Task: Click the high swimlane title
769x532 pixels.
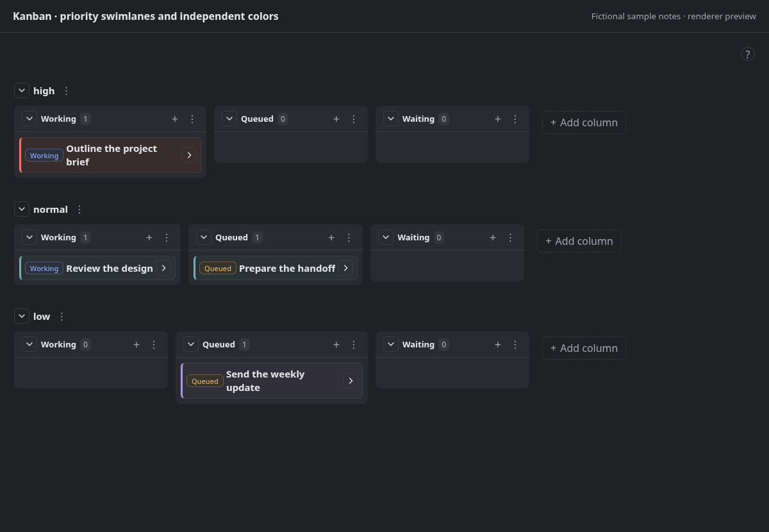Action: click(44, 91)
